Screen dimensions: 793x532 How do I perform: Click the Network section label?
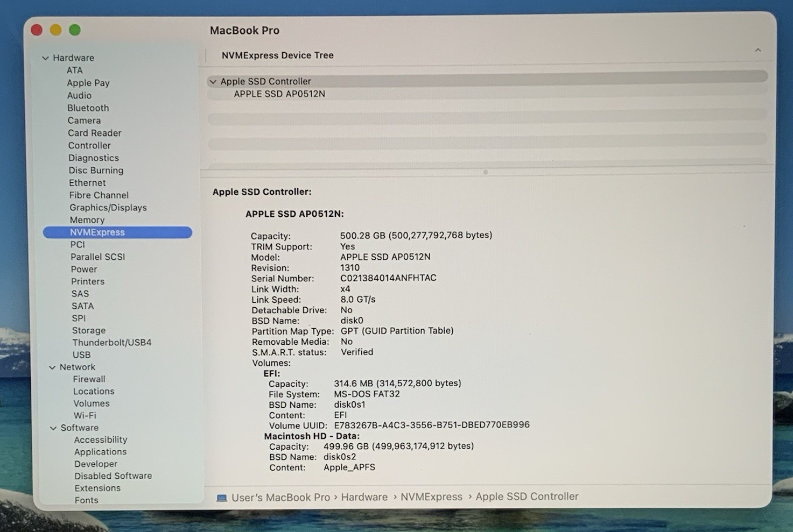[78, 367]
